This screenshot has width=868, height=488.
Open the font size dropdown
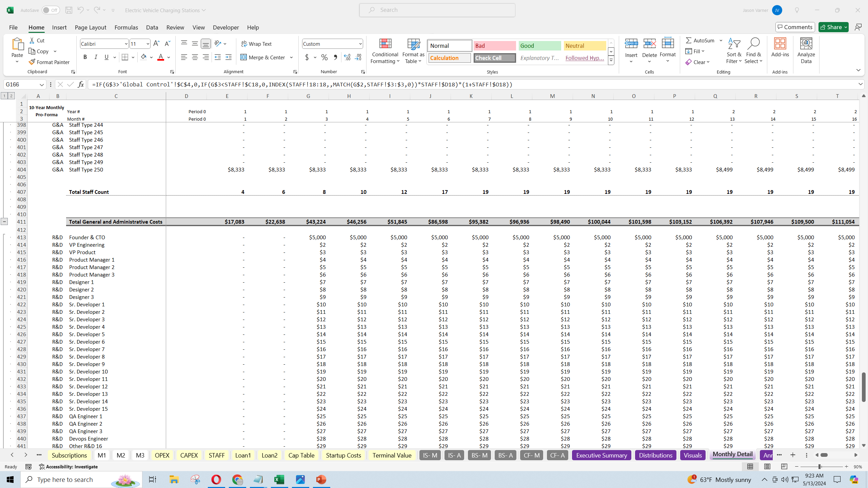coord(147,44)
